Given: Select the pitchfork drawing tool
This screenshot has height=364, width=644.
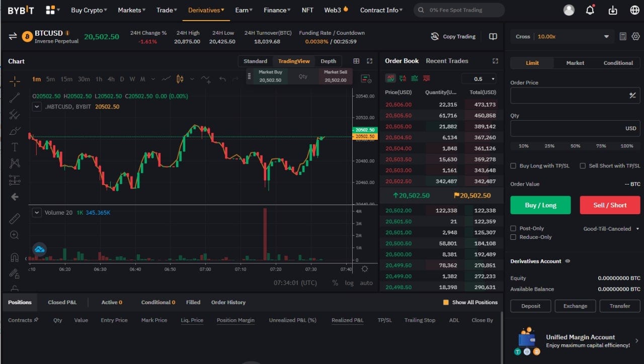Looking at the screenshot, I should [15, 114].
